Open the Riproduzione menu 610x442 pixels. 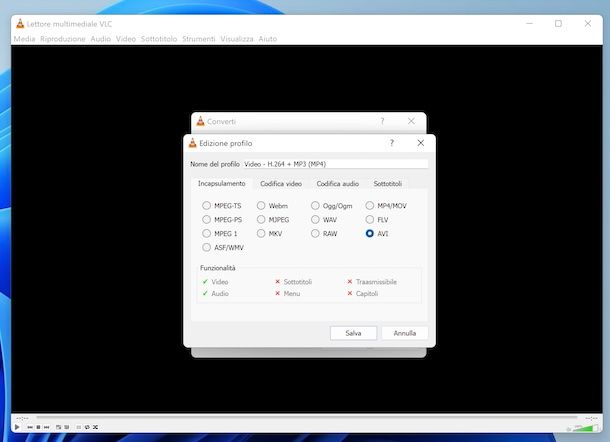pyautogui.click(x=63, y=39)
